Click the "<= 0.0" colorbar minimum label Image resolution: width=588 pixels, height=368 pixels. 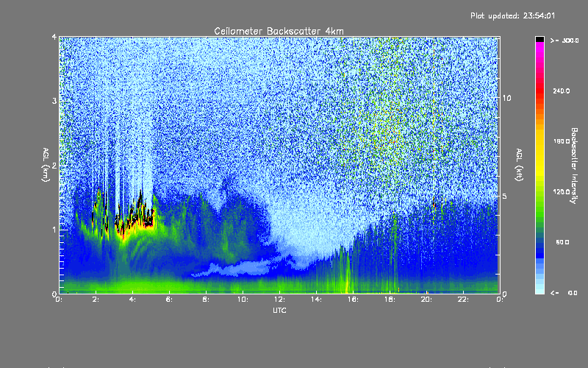click(564, 293)
